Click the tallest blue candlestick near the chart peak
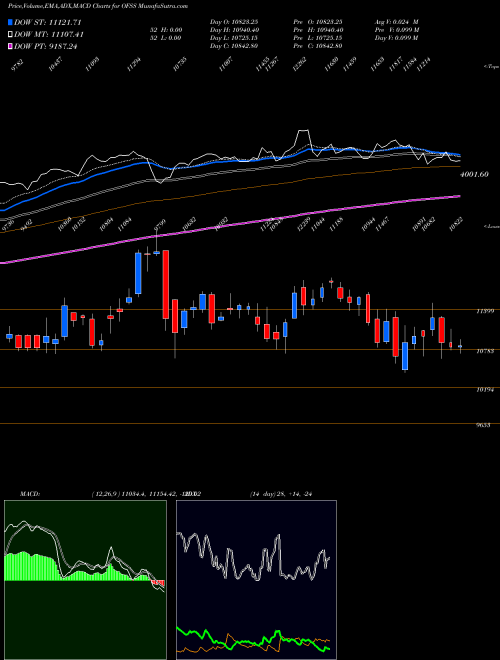The height and width of the screenshot is (660, 500). click(138, 273)
